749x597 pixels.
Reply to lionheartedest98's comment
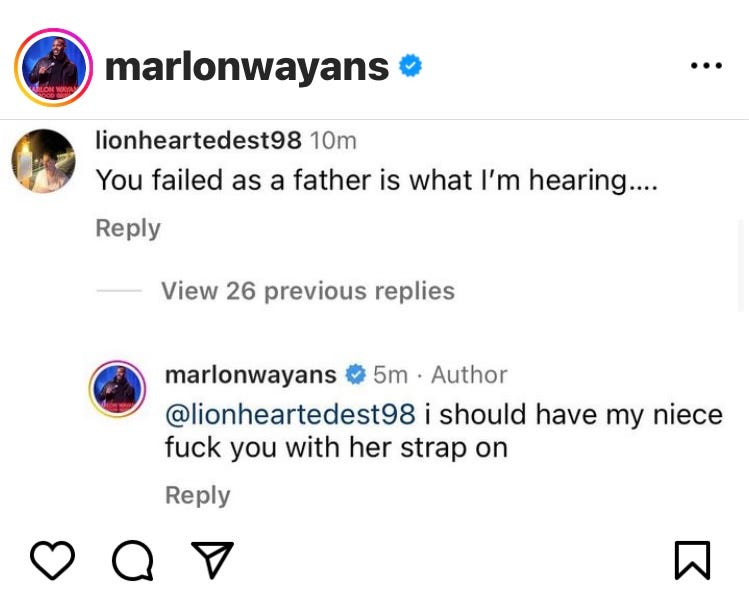click(128, 228)
